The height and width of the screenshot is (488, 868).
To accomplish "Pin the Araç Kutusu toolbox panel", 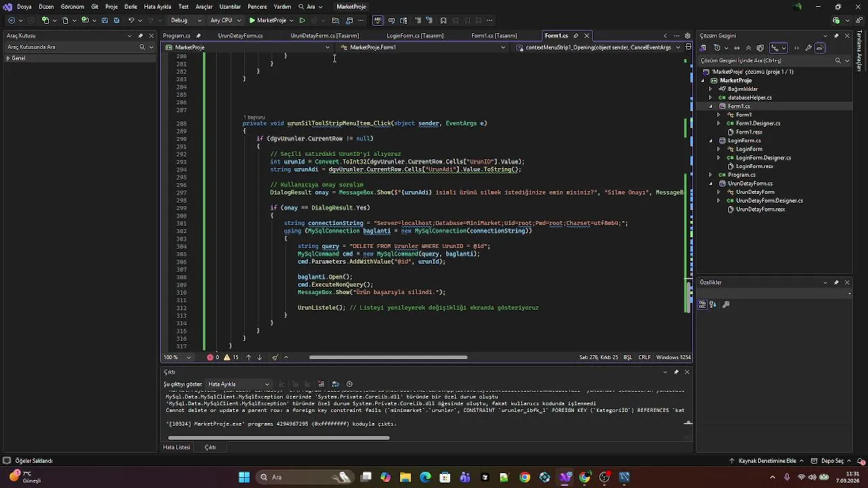I will click(x=140, y=36).
